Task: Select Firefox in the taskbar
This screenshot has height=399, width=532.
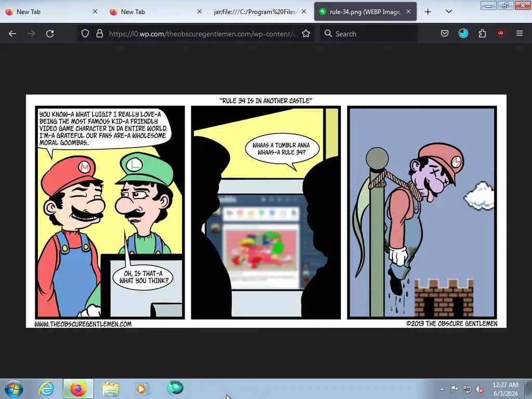Action: pos(78,389)
